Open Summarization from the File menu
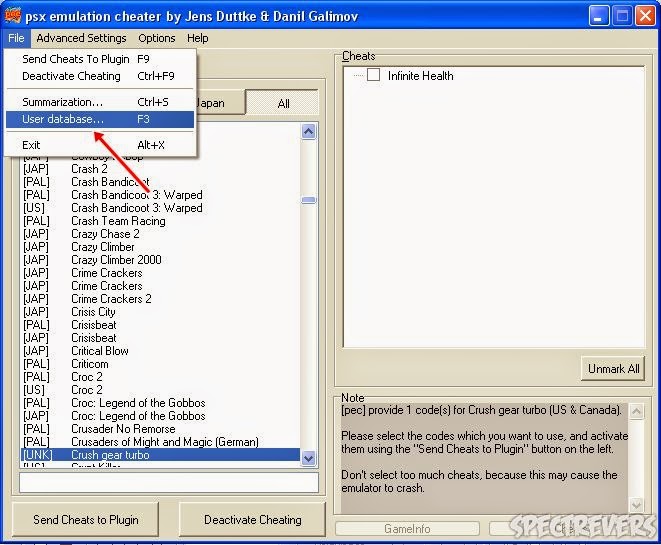The width and height of the screenshot is (661, 545). (x=99, y=102)
